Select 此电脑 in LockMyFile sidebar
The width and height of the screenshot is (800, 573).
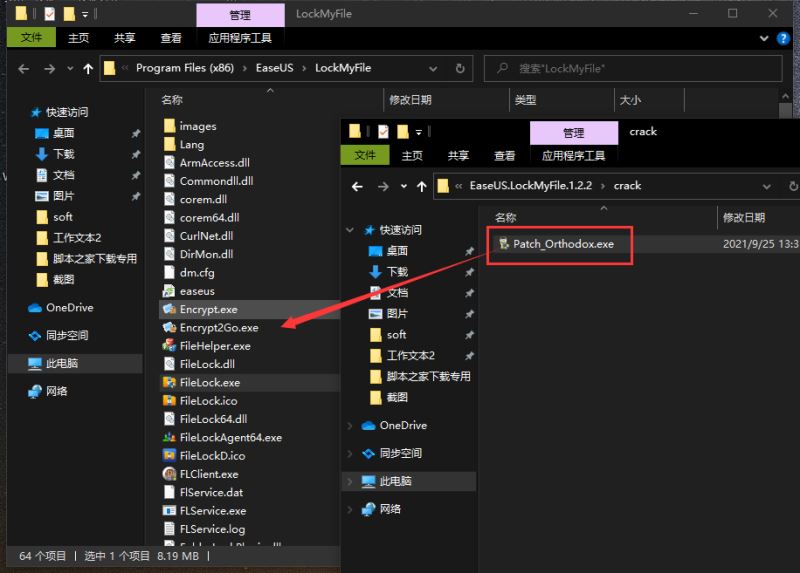(75, 363)
